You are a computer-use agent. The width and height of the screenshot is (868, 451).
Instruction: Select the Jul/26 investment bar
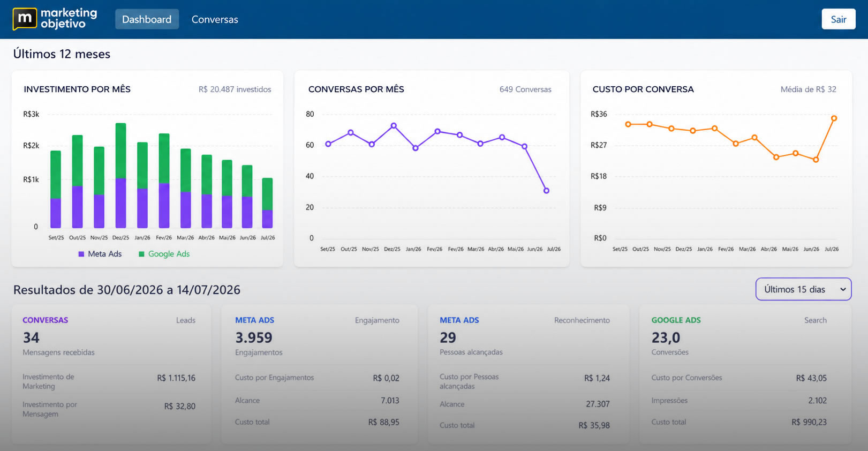pos(267,203)
